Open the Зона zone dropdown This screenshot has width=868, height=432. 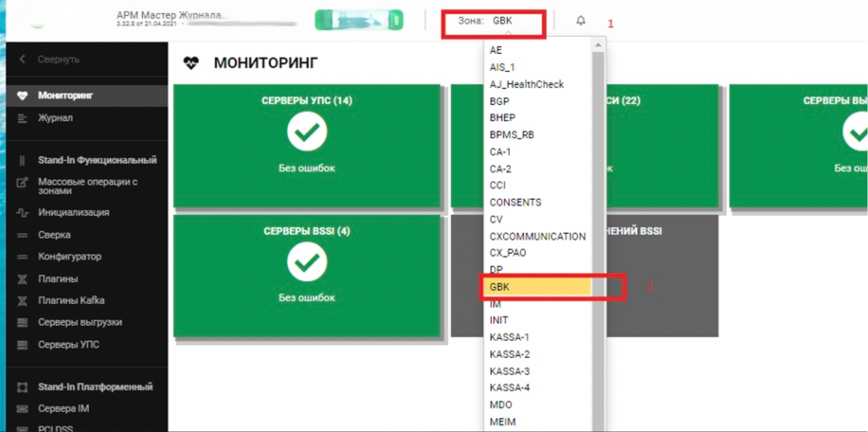(x=493, y=21)
